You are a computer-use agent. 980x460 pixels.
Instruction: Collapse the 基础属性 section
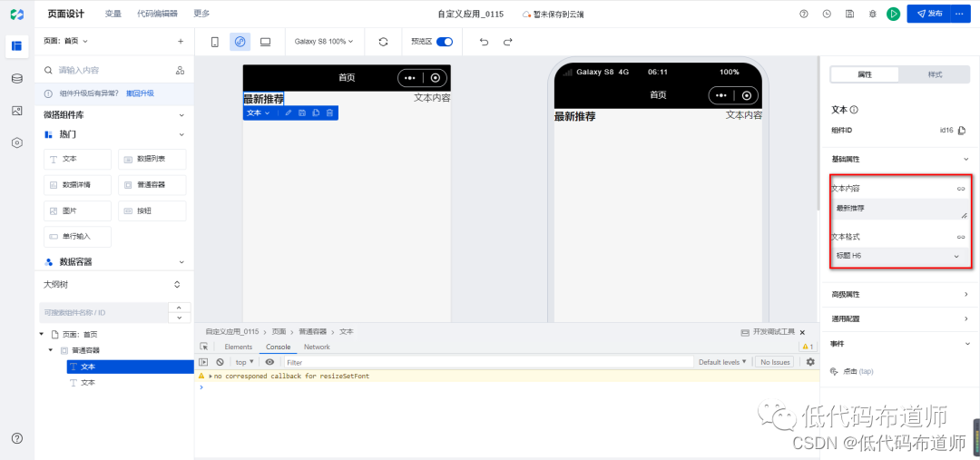click(x=966, y=160)
